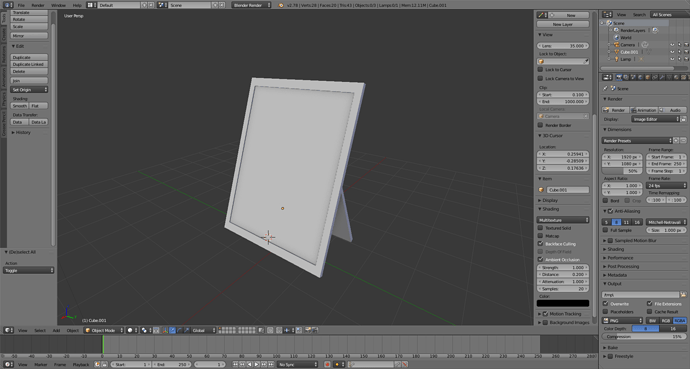
Task: Open the Render Presets dropdown
Action: point(637,141)
